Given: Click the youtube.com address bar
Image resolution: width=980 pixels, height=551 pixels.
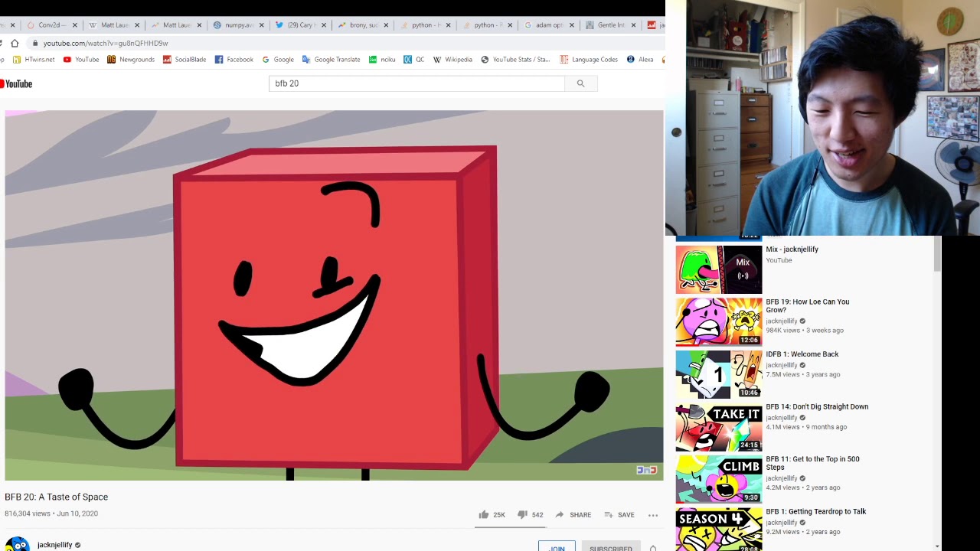Looking at the screenshot, I should (345, 43).
